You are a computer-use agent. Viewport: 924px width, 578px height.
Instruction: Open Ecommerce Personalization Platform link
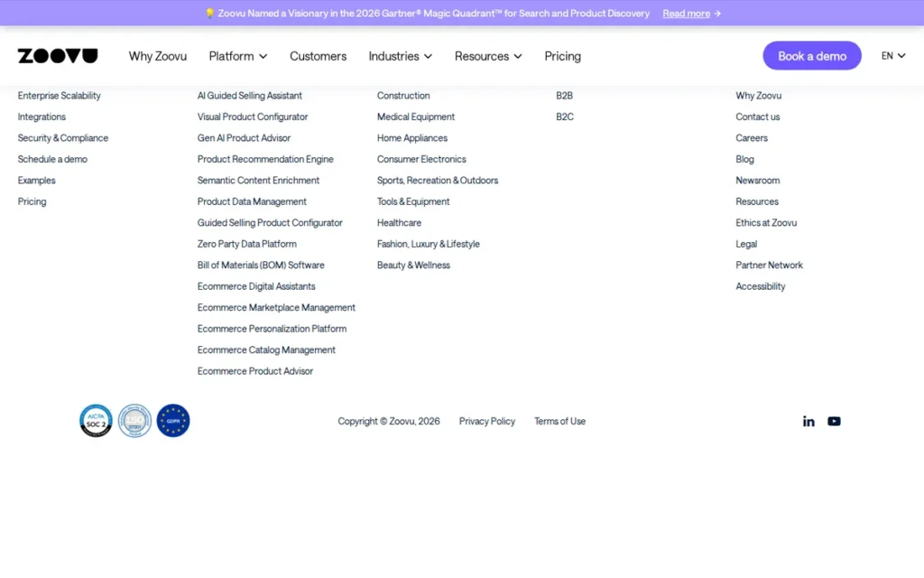(x=272, y=329)
